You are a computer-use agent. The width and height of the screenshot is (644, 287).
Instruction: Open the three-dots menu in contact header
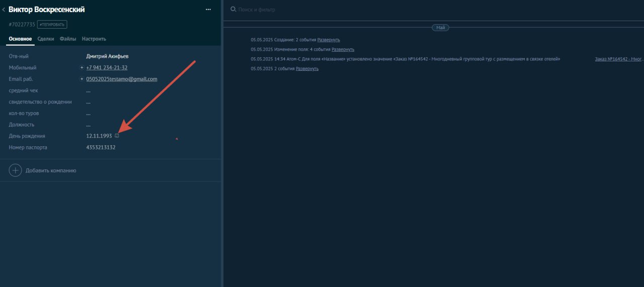click(208, 10)
